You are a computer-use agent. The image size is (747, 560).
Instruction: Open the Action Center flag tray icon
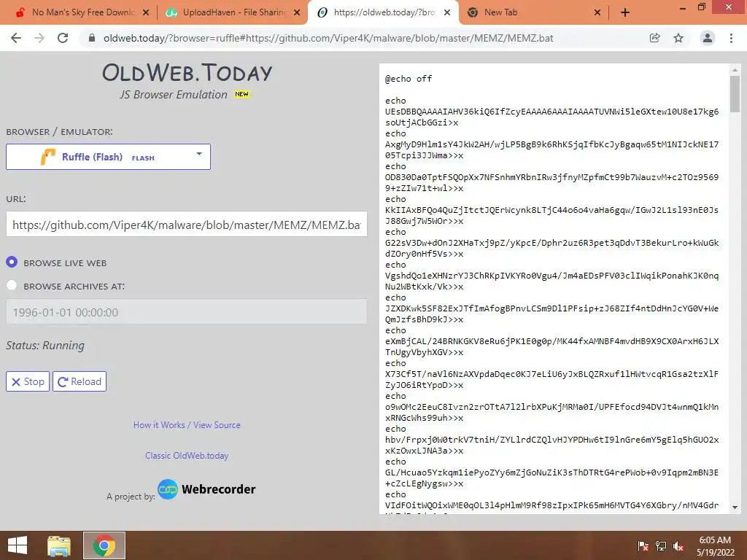(x=643, y=546)
